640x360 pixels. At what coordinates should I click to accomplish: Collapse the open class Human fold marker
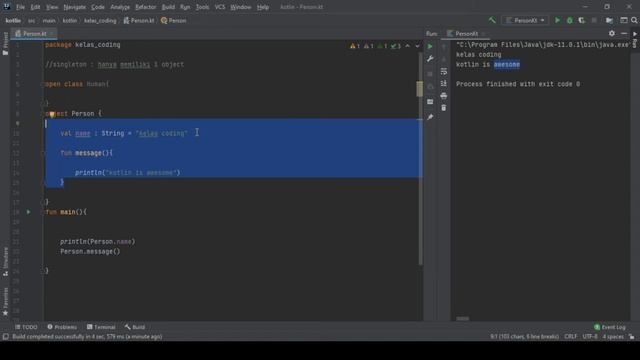tap(43, 84)
